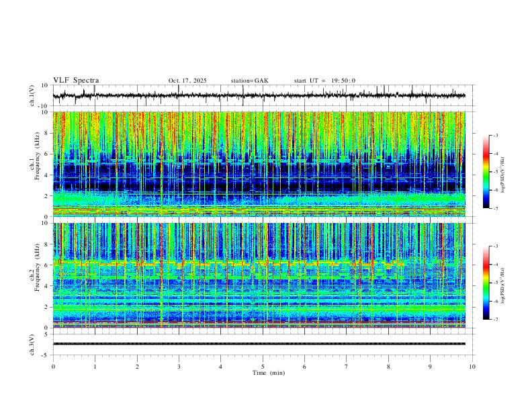Click the 4 kHz tick on ch.1 frequency axis
This screenshot has height=411, width=532.
point(46,175)
